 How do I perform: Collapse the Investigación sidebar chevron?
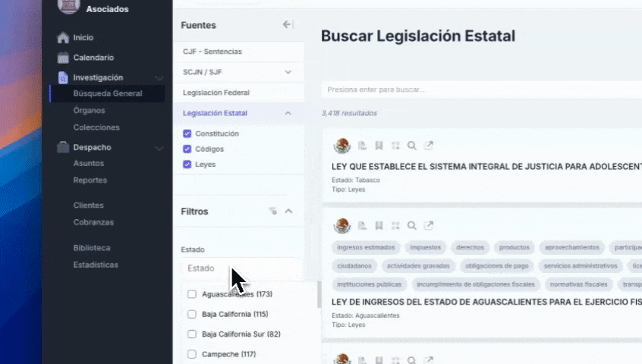(159, 77)
